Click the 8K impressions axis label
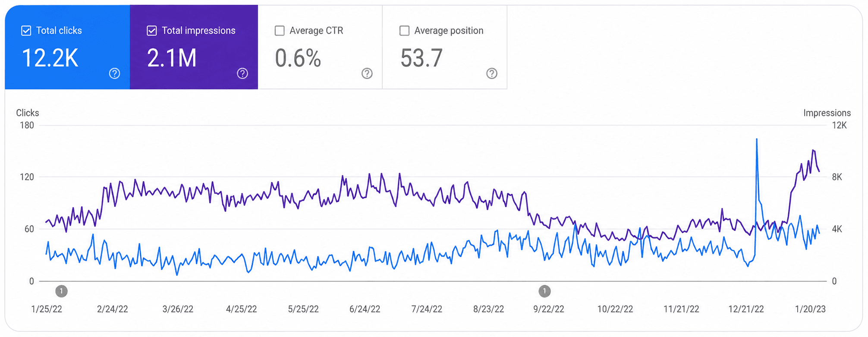 click(837, 177)
